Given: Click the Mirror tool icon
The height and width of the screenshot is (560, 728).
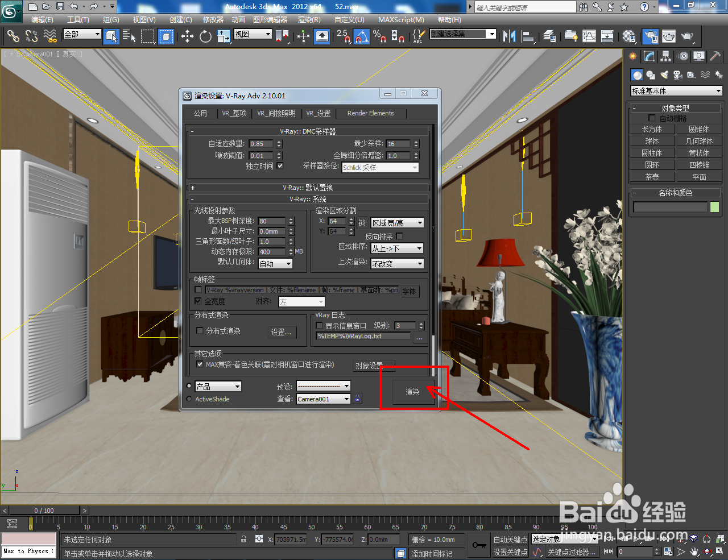Looking at the screenshot, I should pyautogui.click(x=509, y=36).
